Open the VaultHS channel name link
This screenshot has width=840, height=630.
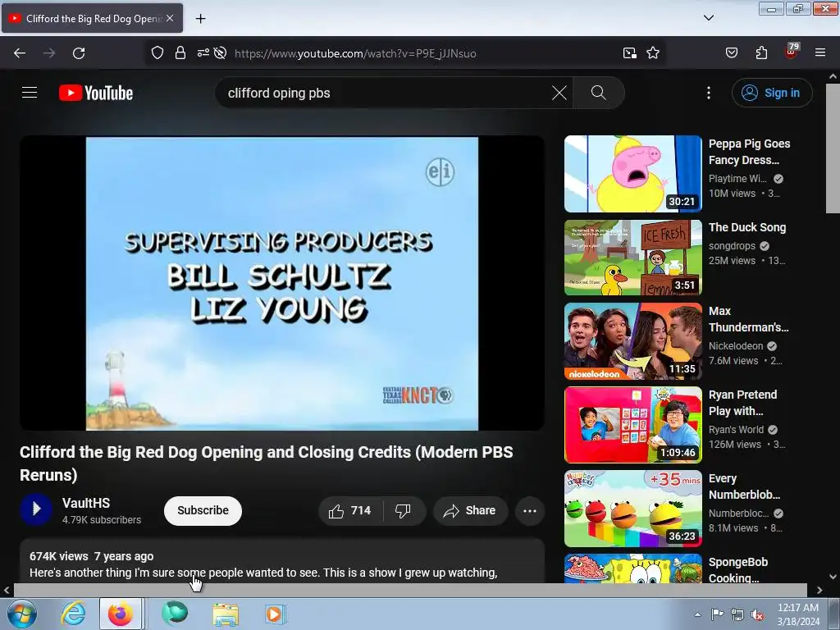coord(85,503)
